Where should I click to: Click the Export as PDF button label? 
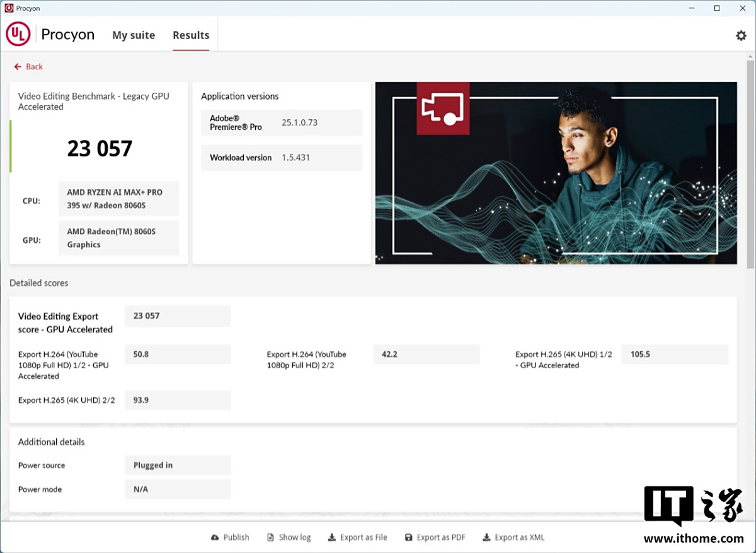coord(440,538)
